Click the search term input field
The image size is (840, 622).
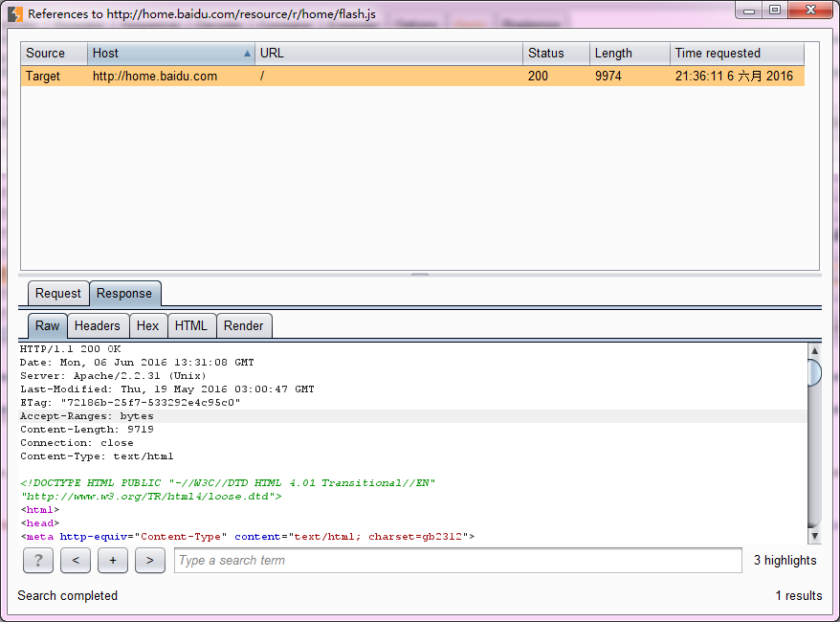click(x=458, y=561)
